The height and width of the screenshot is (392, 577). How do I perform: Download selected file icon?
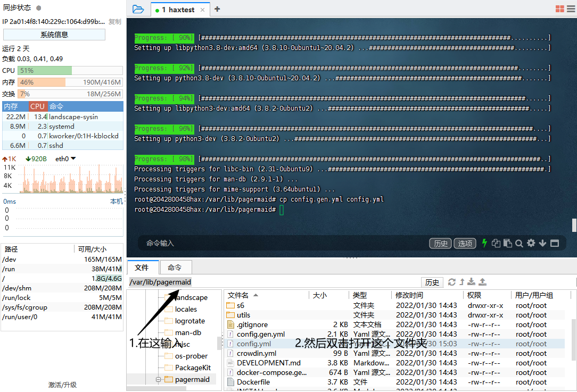click(472, 282)
